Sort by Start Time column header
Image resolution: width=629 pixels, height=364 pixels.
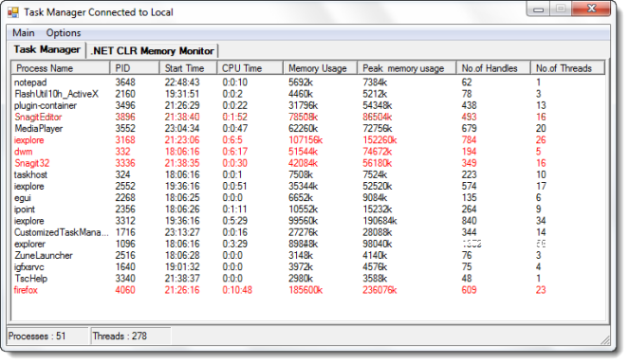[x=188, y=68]
